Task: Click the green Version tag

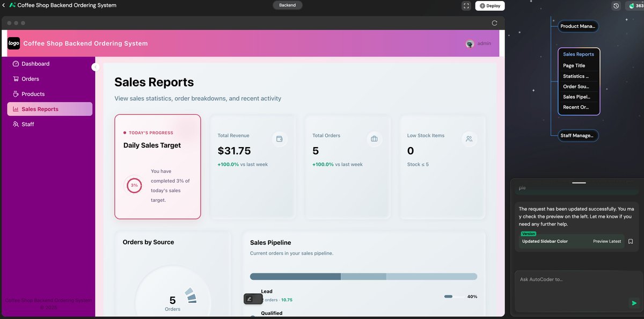Action: click(x=529, y=234)
